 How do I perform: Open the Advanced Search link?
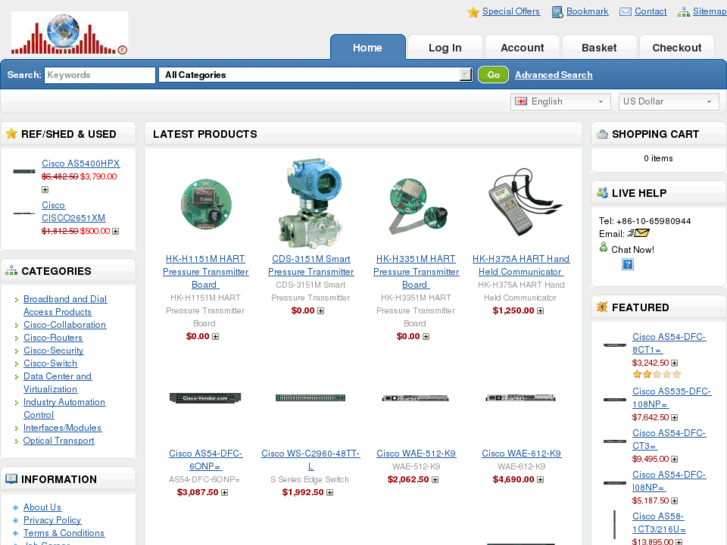(554, 75)
